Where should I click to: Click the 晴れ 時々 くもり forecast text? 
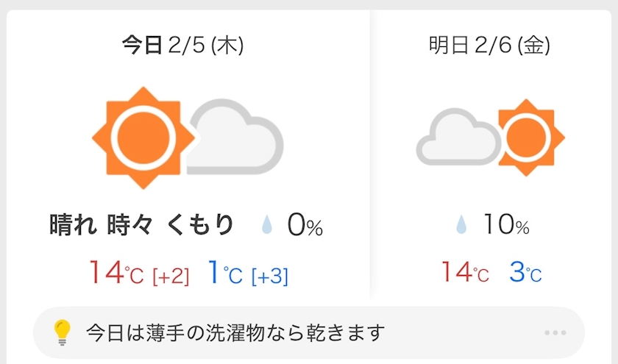click(x=141, y=225)
